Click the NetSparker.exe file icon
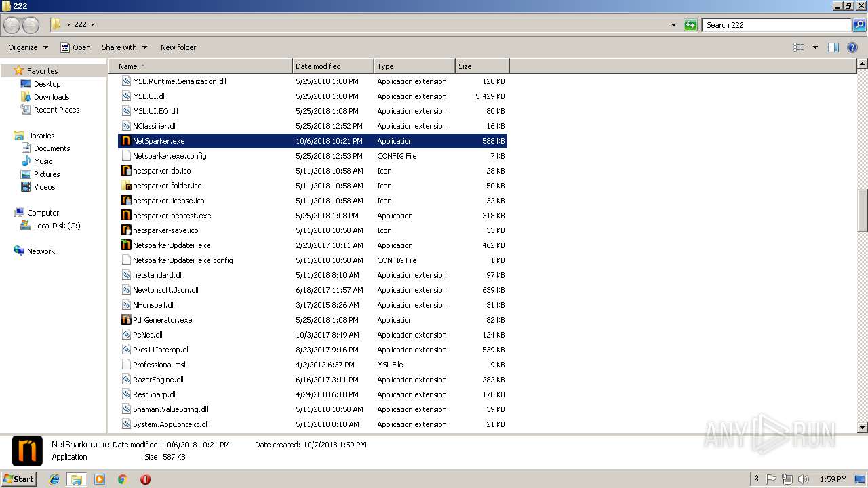 (x=125, y=141)
